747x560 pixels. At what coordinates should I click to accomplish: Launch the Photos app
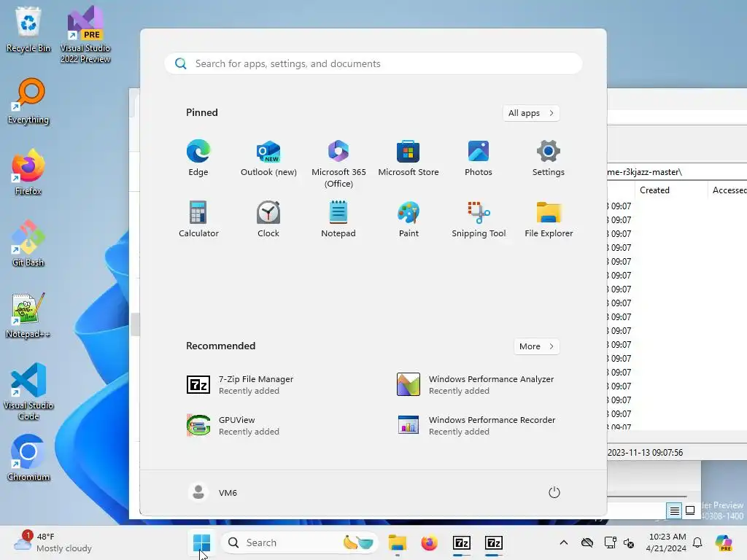[x=479, y=158]
